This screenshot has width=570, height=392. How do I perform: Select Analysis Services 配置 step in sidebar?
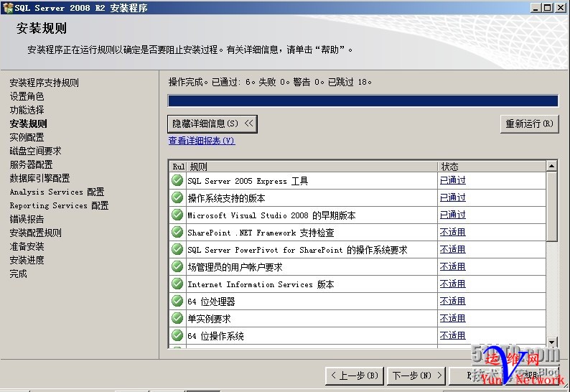pos(57,192)
